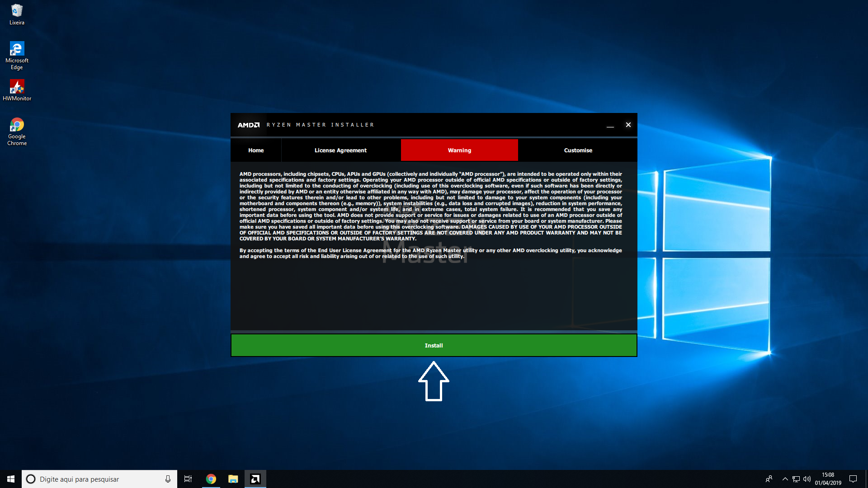868x488 pixels.
Task: Switch to the License Agreement tab
Action: tap(340, 150)
